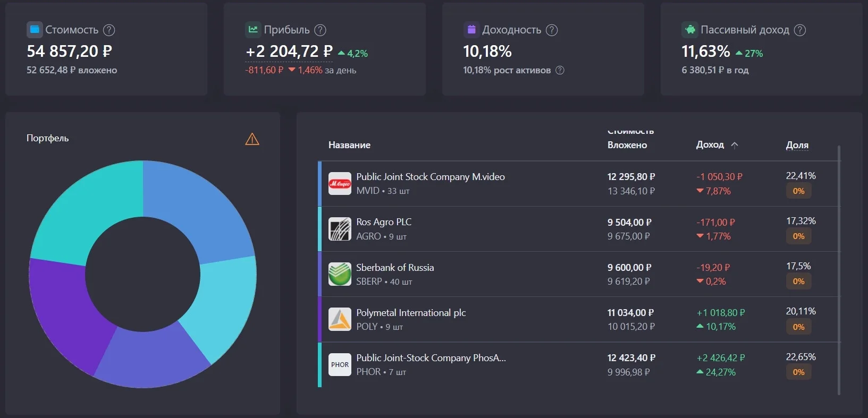Screen dimensions: 868x418
Task: Sort the table by Название column
Action: [x=349, y=145]
